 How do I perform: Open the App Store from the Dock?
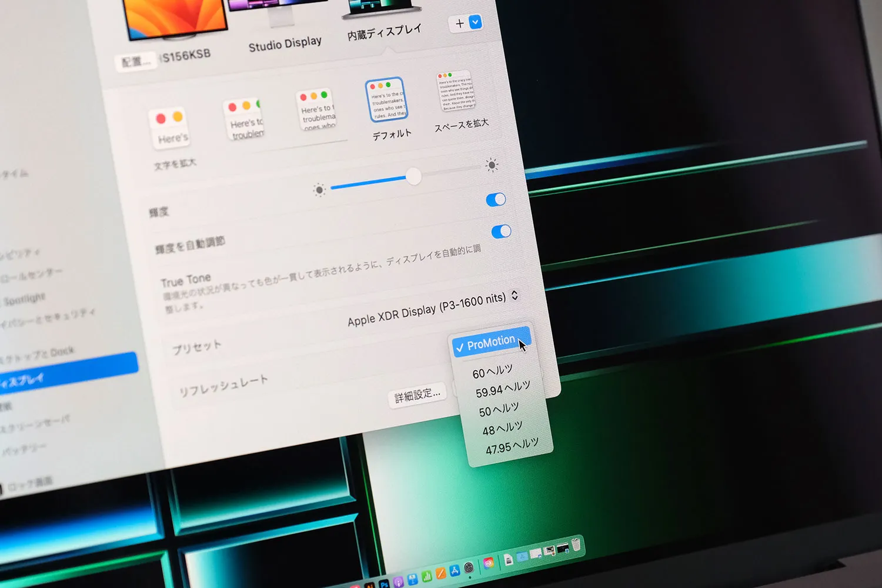tap(455, 570)
